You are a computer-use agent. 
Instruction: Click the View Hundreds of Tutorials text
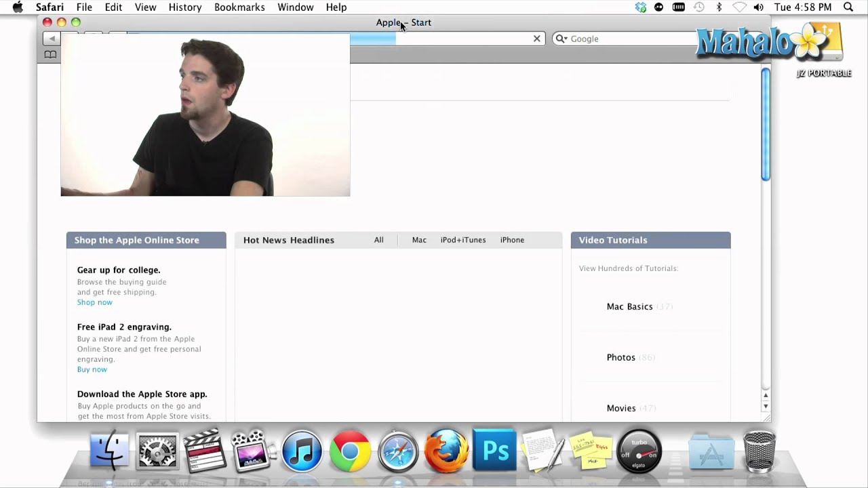click(629, 268)
